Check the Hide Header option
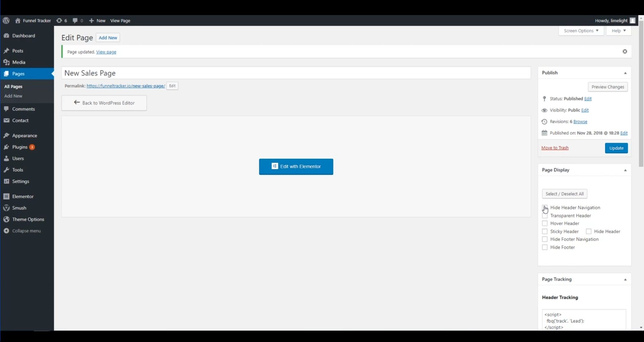This screenshot has height=342, width=644. (588, 232)
